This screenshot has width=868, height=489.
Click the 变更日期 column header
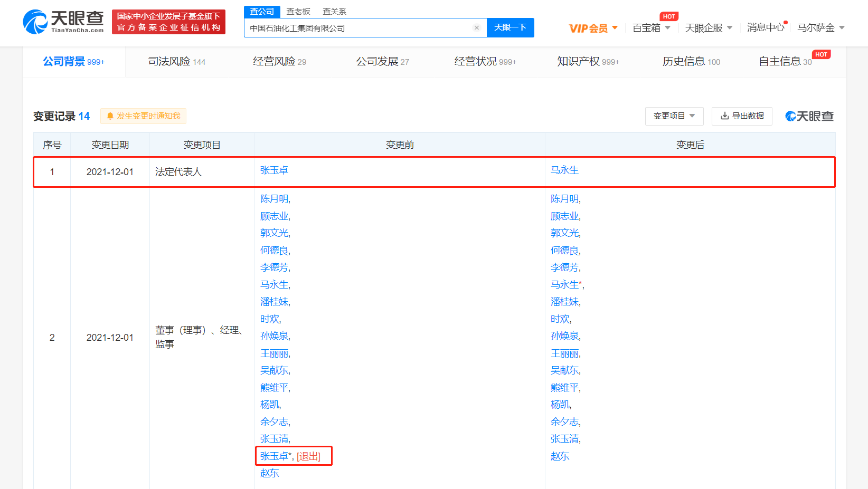tap(110, 145)
